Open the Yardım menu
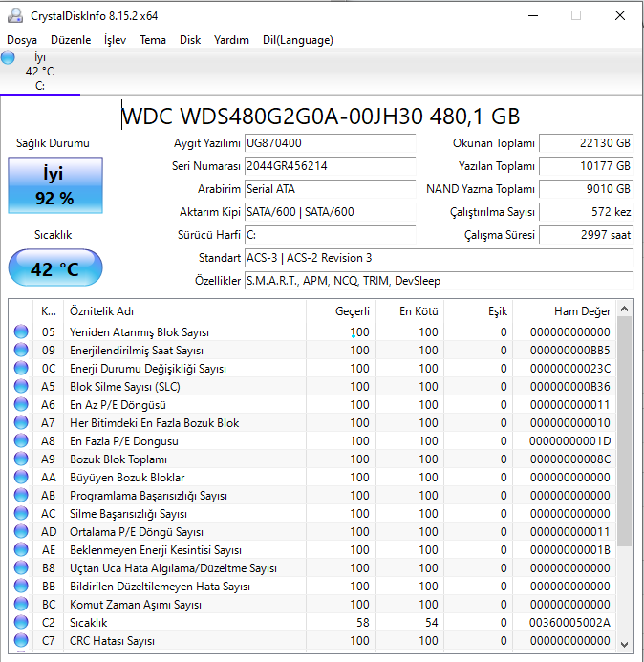The image size is (644, 662). (x=231, y=40)
